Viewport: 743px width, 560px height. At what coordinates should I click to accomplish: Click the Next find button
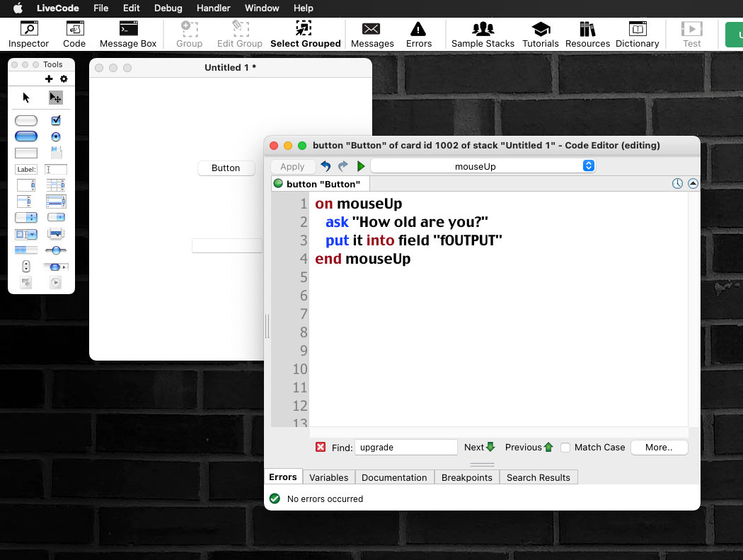pyautogui.click(x=479, y=448)
